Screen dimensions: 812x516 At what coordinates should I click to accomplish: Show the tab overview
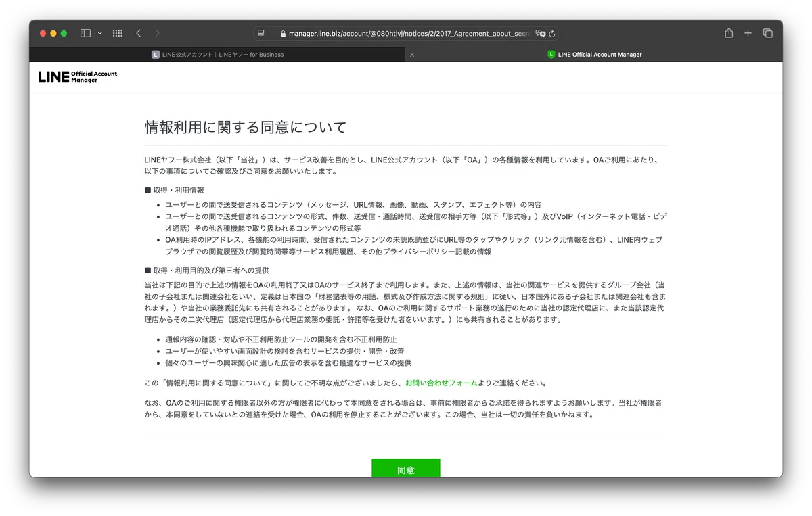point(768,33)
